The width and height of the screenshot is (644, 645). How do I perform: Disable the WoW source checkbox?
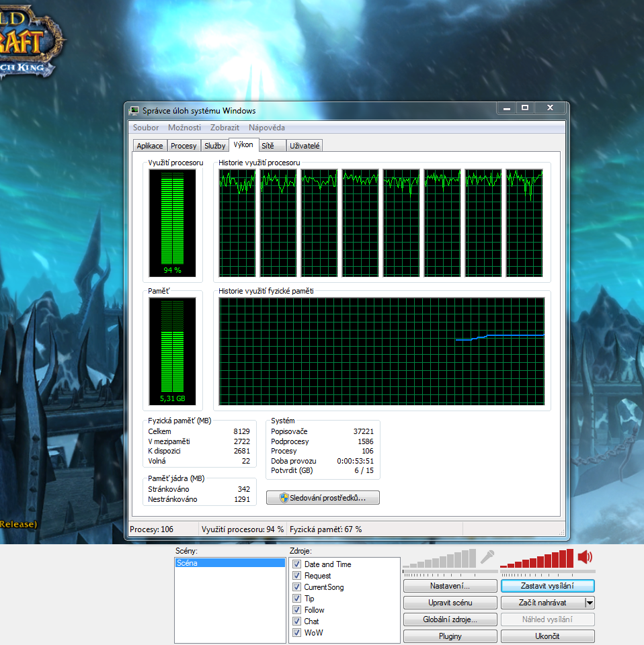296,633
